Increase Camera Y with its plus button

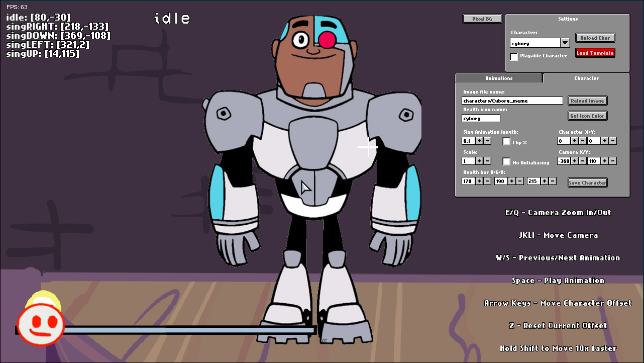pos(605,161)
